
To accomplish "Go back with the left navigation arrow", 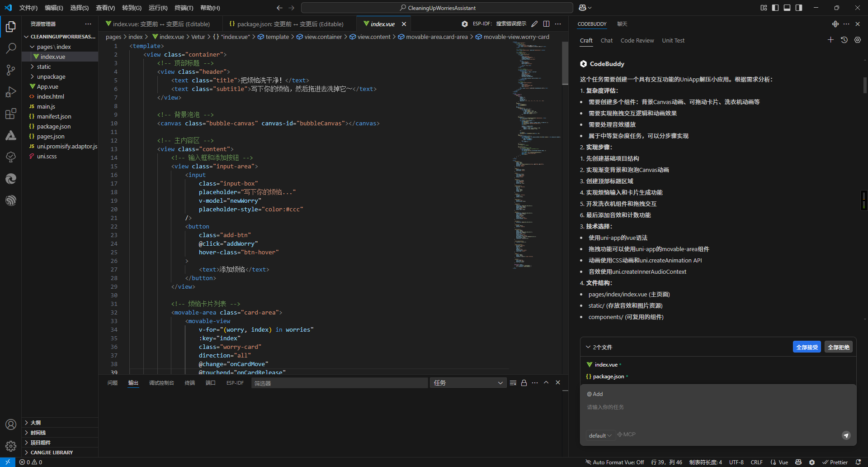I will click(279, 8).
